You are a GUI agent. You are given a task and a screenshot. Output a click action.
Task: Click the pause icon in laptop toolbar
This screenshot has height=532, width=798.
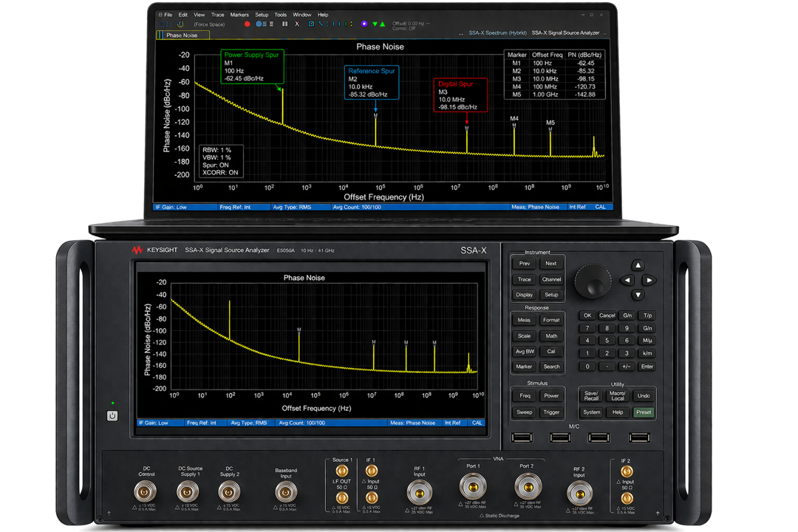[x=285, y=24]
